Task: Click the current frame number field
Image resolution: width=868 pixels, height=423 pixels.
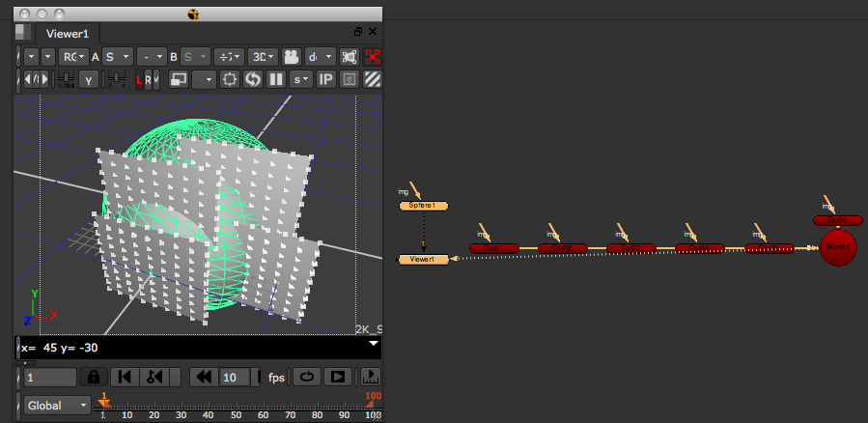Action: coord(50,377)
